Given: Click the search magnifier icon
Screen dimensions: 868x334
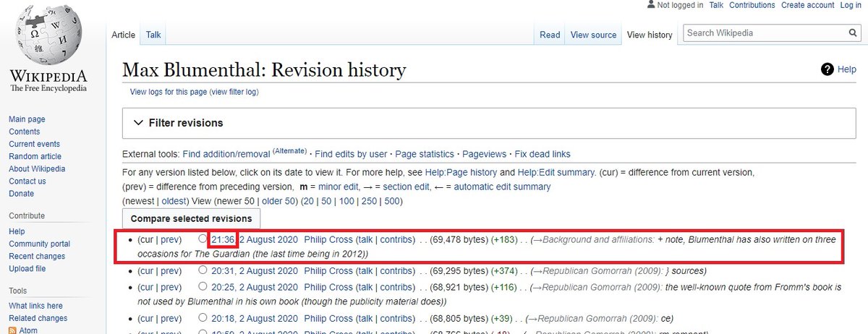Looking at the screenshot, I should pyautogui.click(x=853, y=33).
